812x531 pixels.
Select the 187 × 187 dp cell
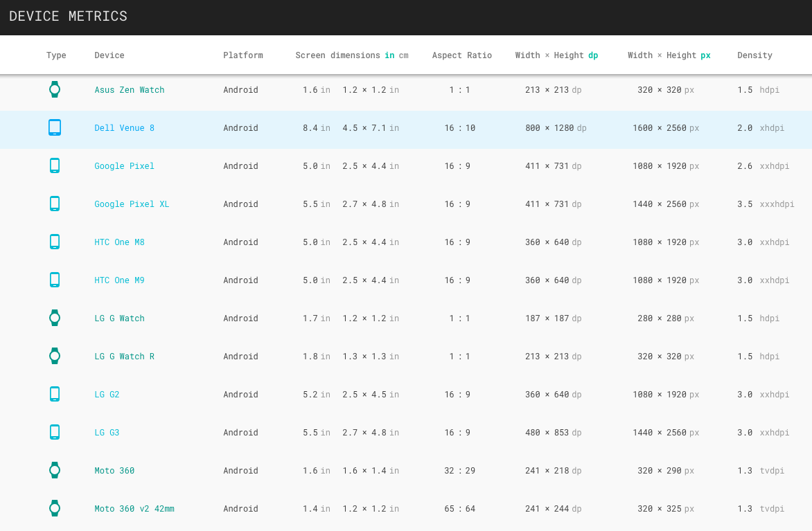[553, 318]
